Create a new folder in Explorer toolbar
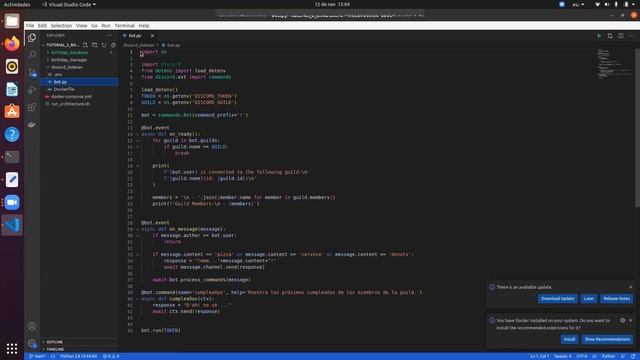The height and width of the screenshot is (360, 640). [x=95, y=45]
